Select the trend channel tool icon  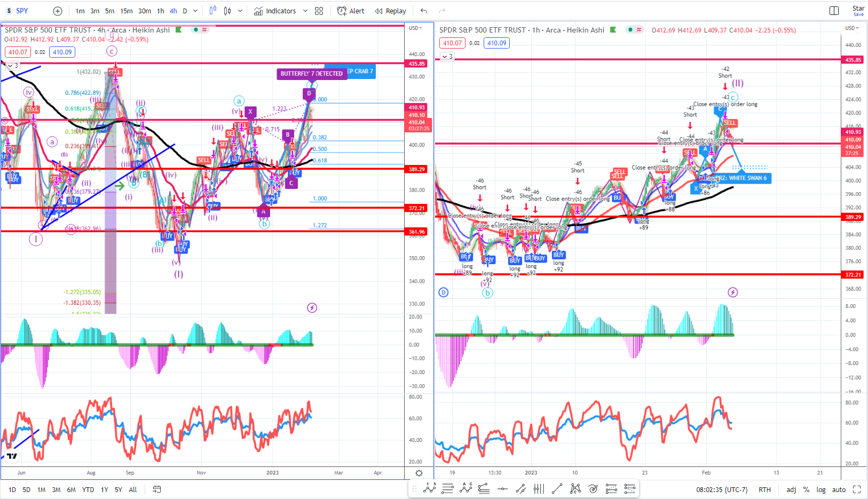click(520, 488)
